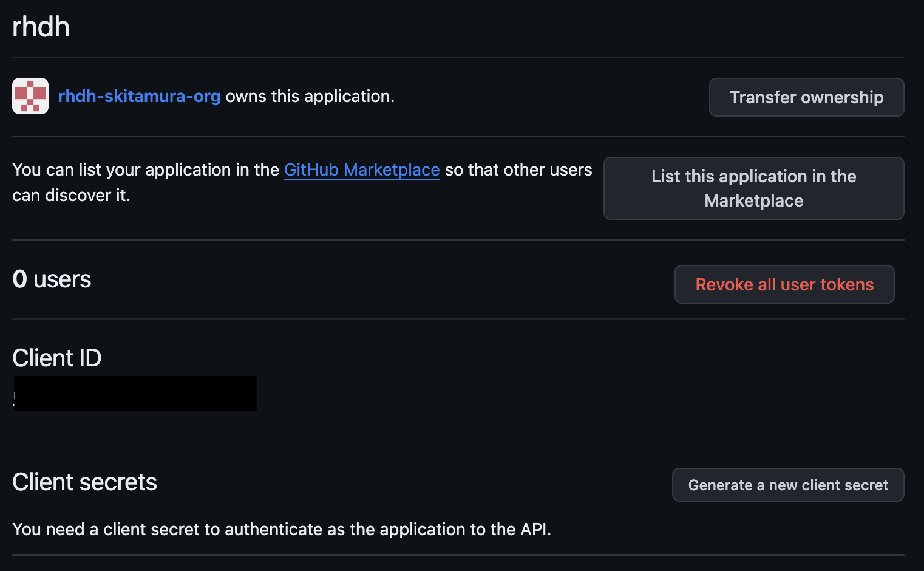Click the rhdh-skitamura-org organization avatar
The height and width of the screenshot is (571, 924).
[x=30, y=96]
